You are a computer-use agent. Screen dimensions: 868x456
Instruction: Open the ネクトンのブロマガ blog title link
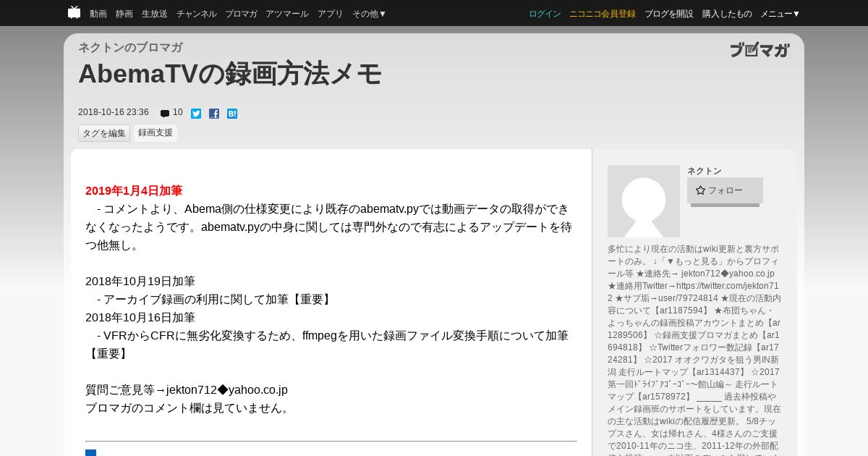(130, 48)
